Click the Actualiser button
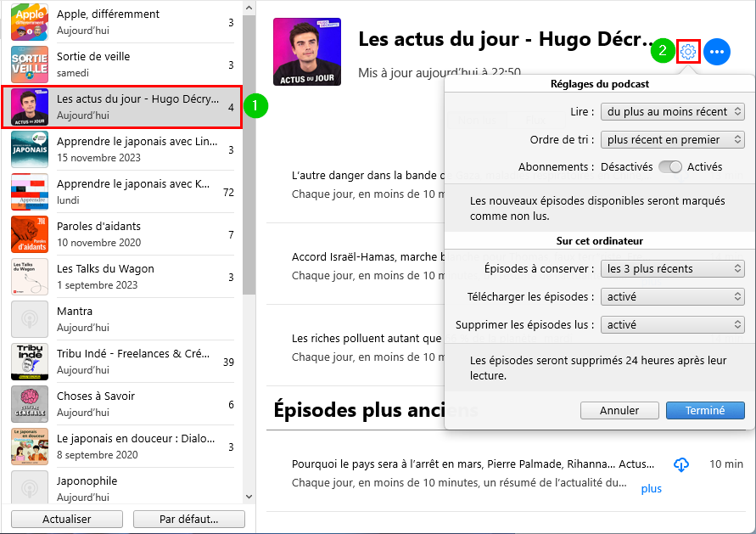The width and height of the screenshot is (756, 534). coord(66,519)
